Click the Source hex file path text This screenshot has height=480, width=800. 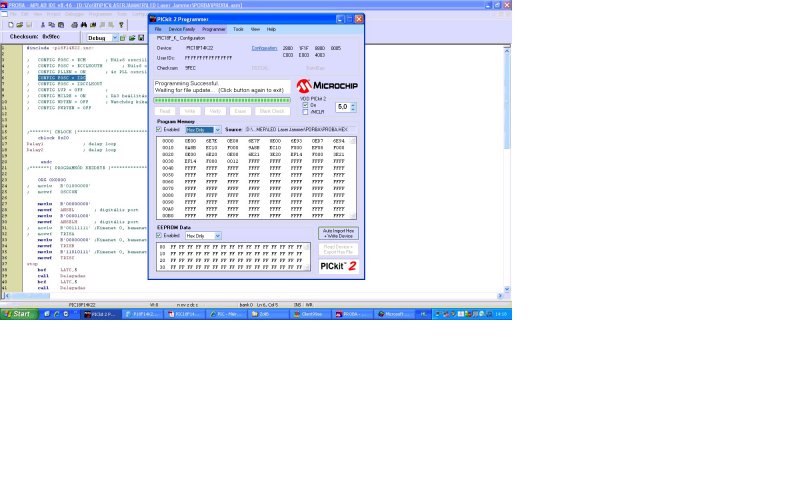pos(296,130)
